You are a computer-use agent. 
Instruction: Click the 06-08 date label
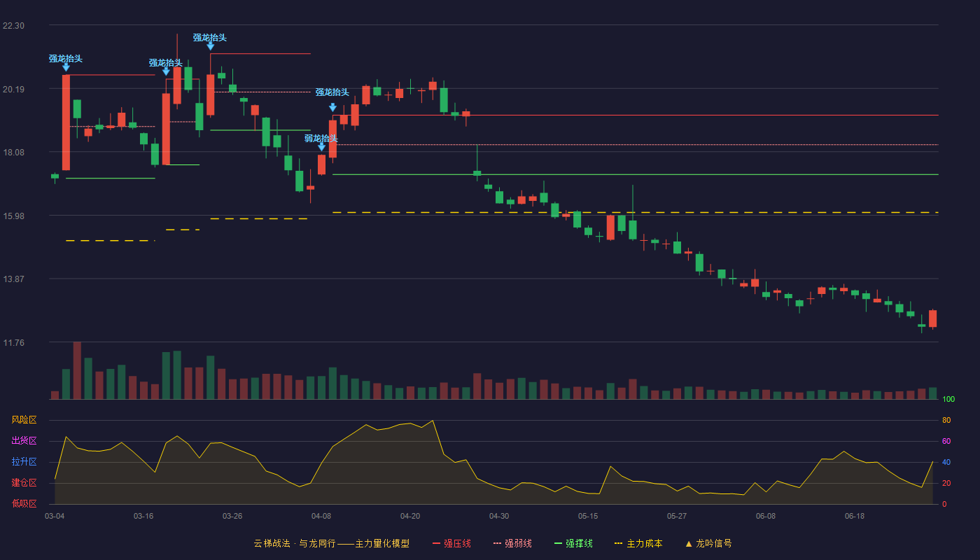click(766, 516)
